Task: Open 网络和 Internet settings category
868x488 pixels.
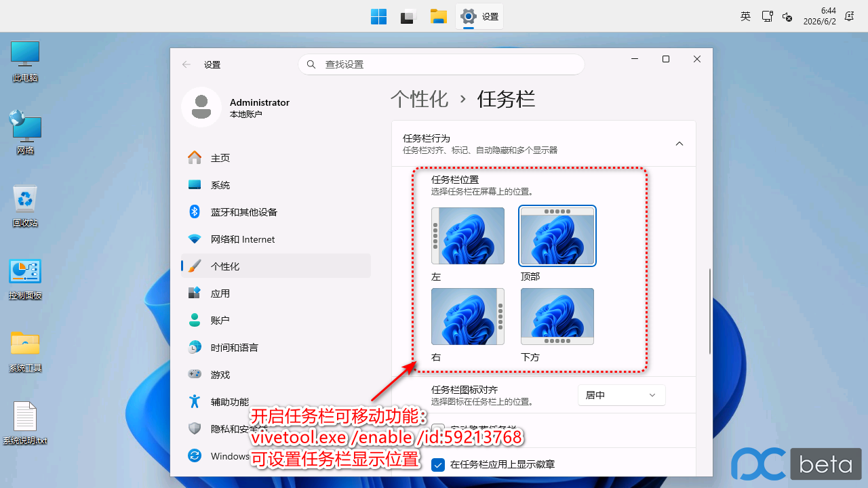Action: pos(276,239)
